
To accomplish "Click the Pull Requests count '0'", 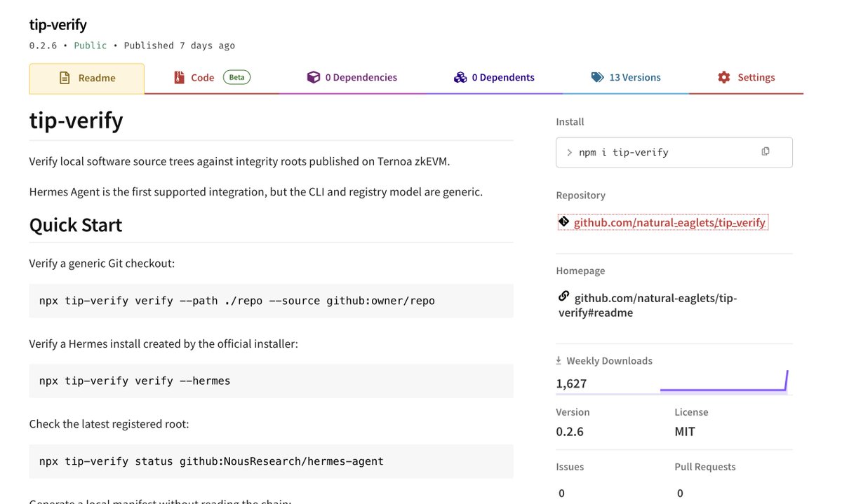I will click(x=680, y=493).
